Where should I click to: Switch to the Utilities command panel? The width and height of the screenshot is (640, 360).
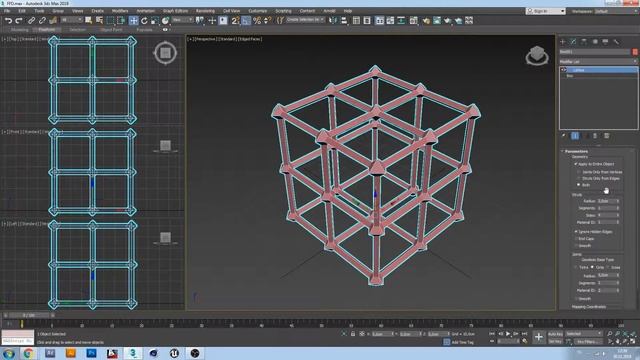616,42
